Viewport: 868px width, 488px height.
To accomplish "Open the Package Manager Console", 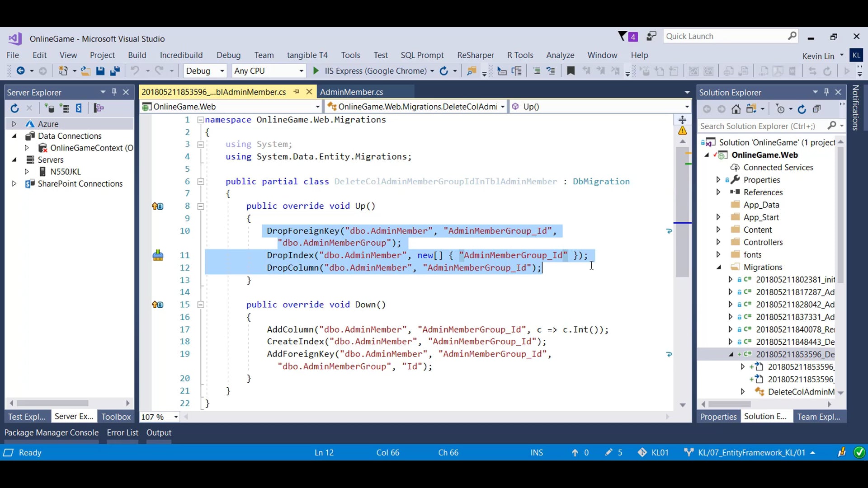I will [x=51, y=432].
